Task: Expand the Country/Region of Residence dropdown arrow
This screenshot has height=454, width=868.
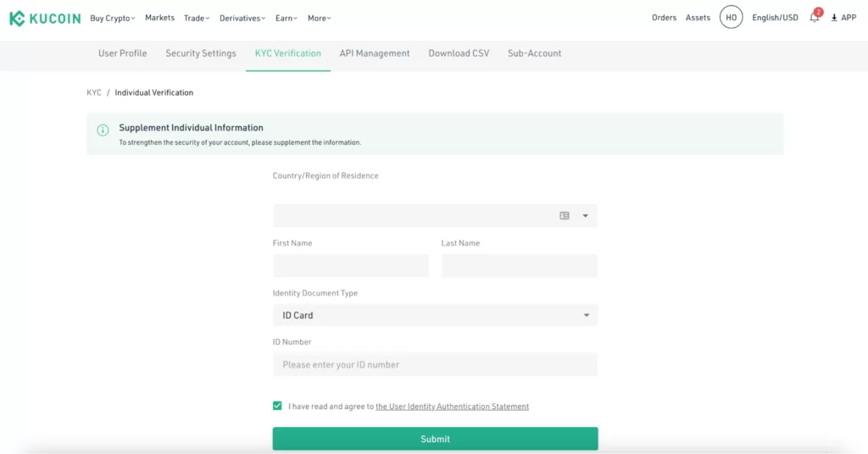Action: (x=585, y=216)
